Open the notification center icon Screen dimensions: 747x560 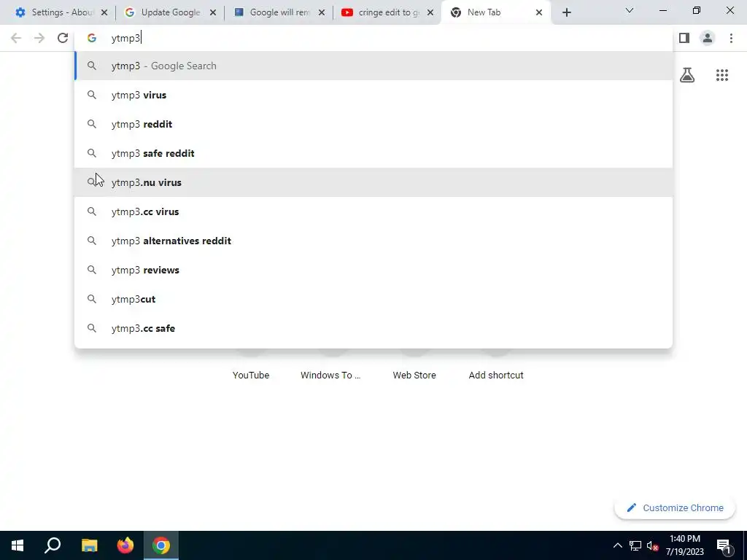pos(724,545)
